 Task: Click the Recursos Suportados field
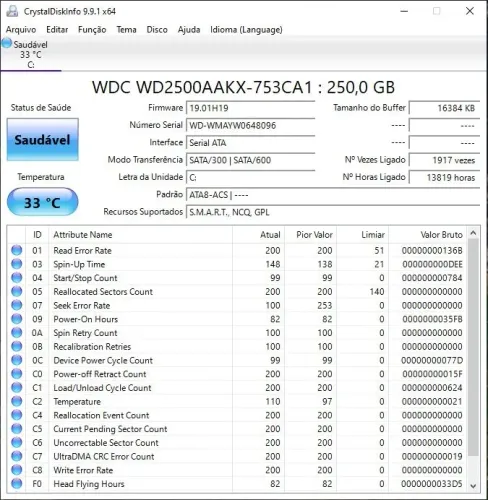click(333, 212)
